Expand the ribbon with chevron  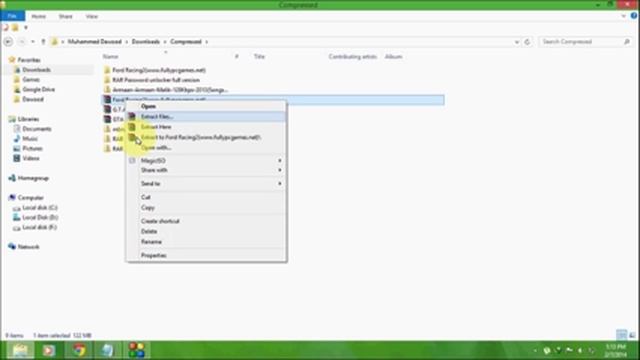pos(624,16)
